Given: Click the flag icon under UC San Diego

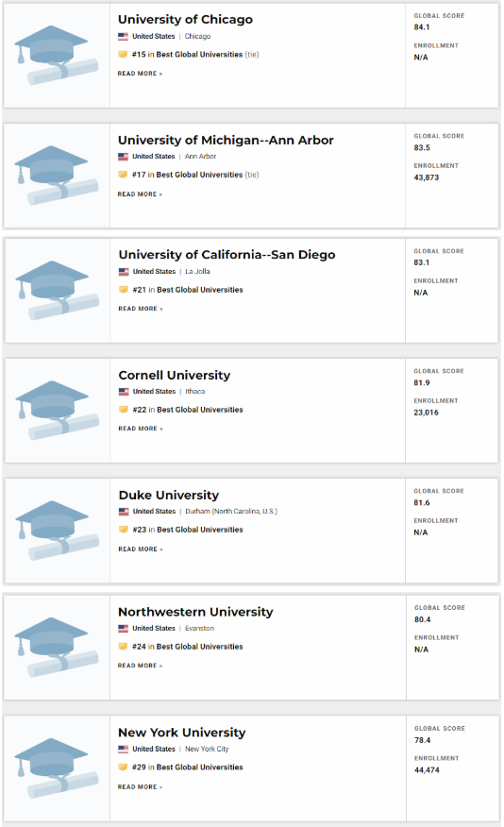Looking at the screenshot, I should (x=124, y=272).
